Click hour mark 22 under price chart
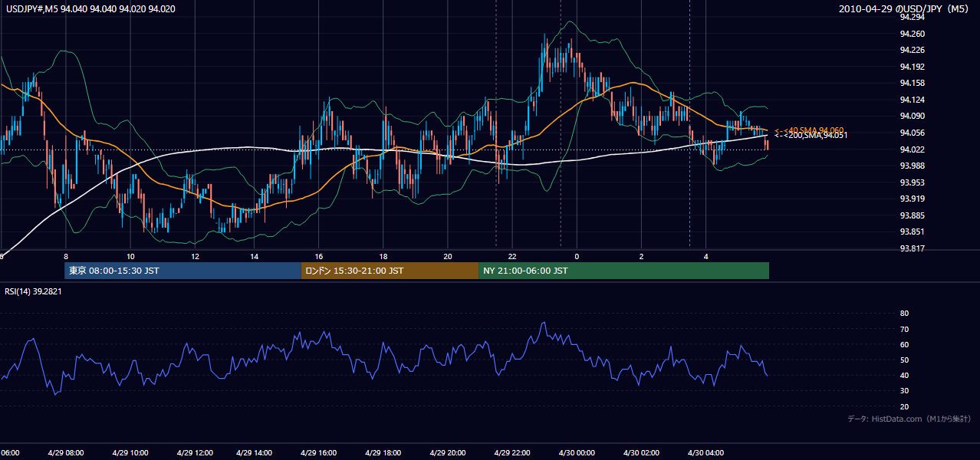 [x=512, y=256]
